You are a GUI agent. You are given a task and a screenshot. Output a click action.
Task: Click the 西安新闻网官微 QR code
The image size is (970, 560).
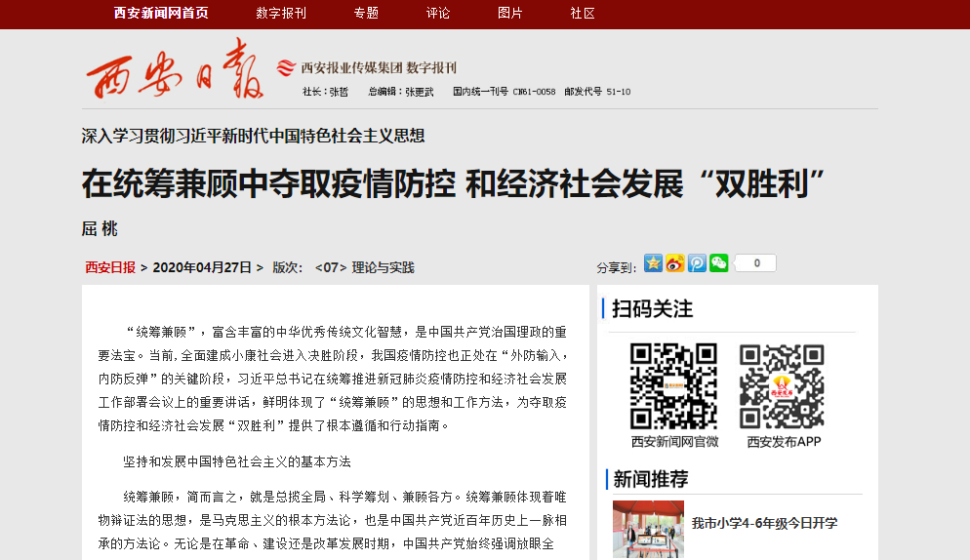674,386
